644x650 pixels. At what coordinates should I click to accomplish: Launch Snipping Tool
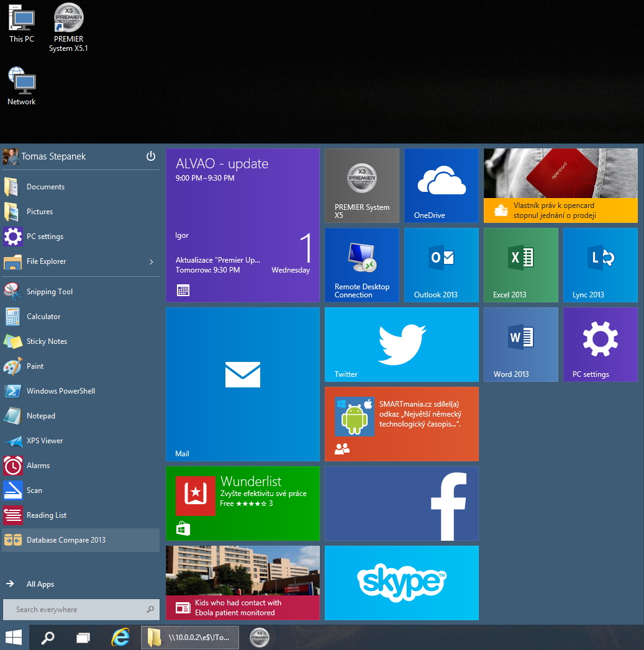(81, 292)
